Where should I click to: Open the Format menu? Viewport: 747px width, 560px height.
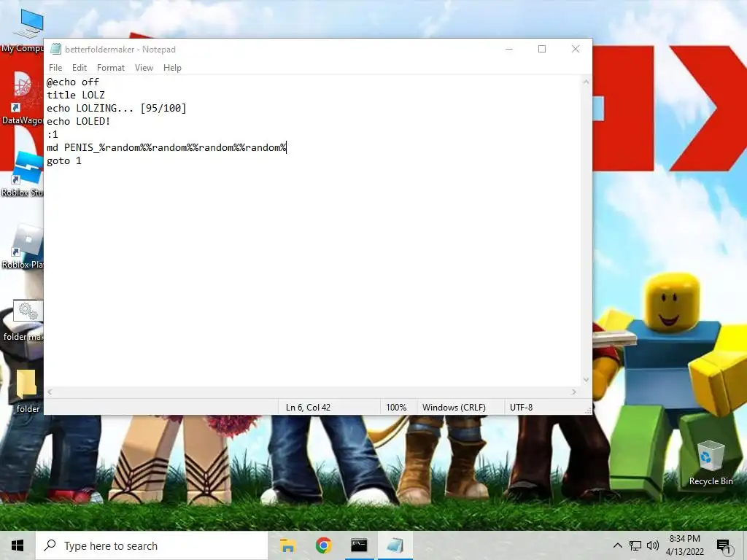click(x=111, y=68)
